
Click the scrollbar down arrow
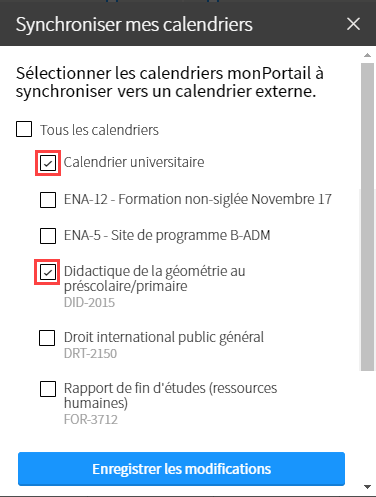click(367, 487)
